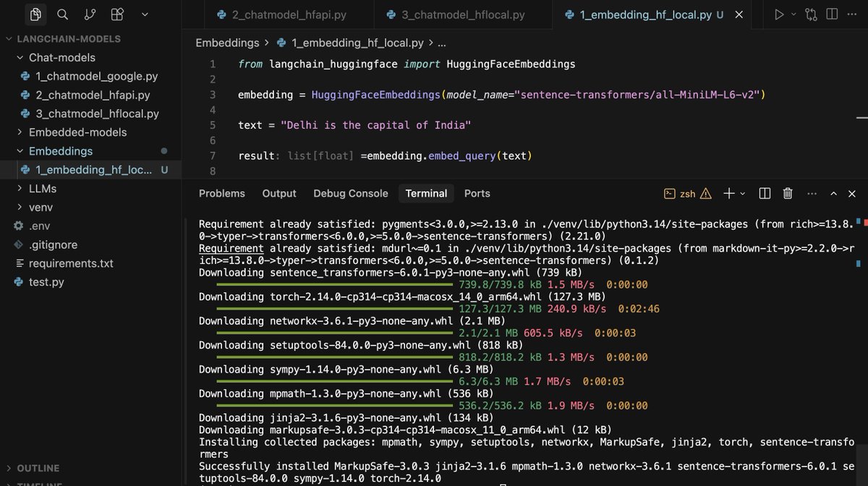Image resolution: width=868 pixels, height=486 pixels.
Task: Close the bottom panel
Action: coord(852,194)
